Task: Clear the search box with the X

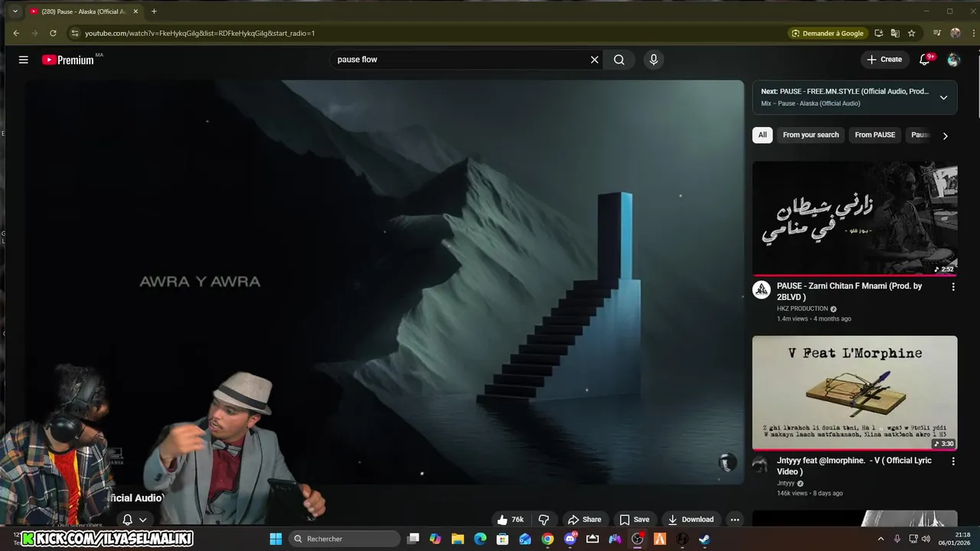Action: point(594,60)
